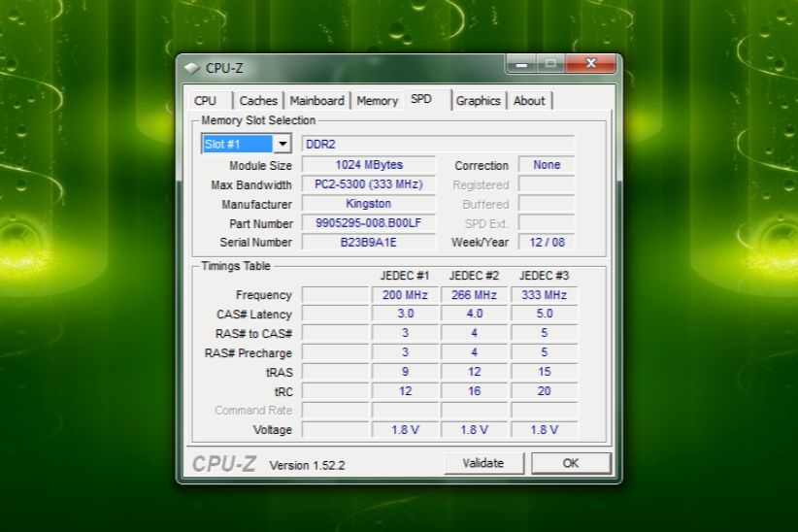Click the JEDEC #1 voltage 1.8 V cell
Viewport: 798px width, 532px height.
click(x=405, y=430)
